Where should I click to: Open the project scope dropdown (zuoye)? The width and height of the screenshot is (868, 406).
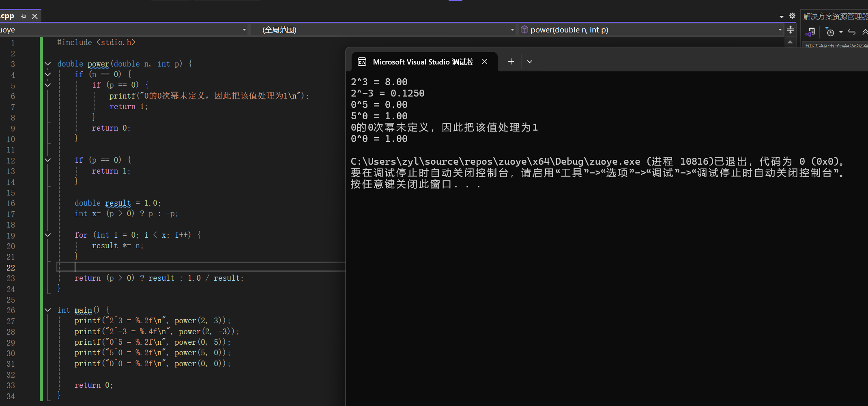[x=123, y=30]
